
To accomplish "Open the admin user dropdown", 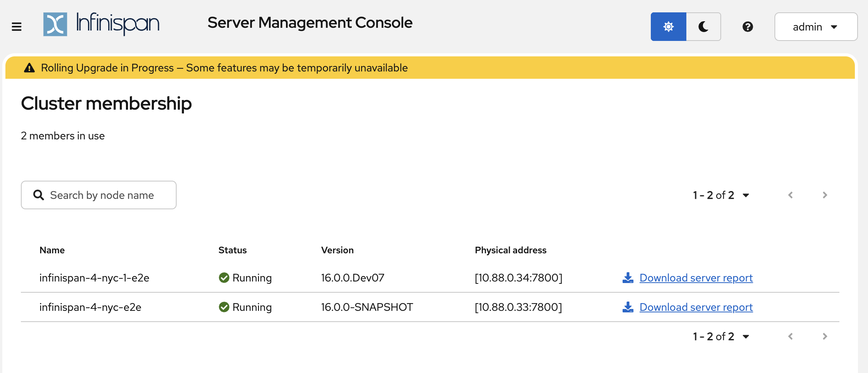I will tap(815, 27).
